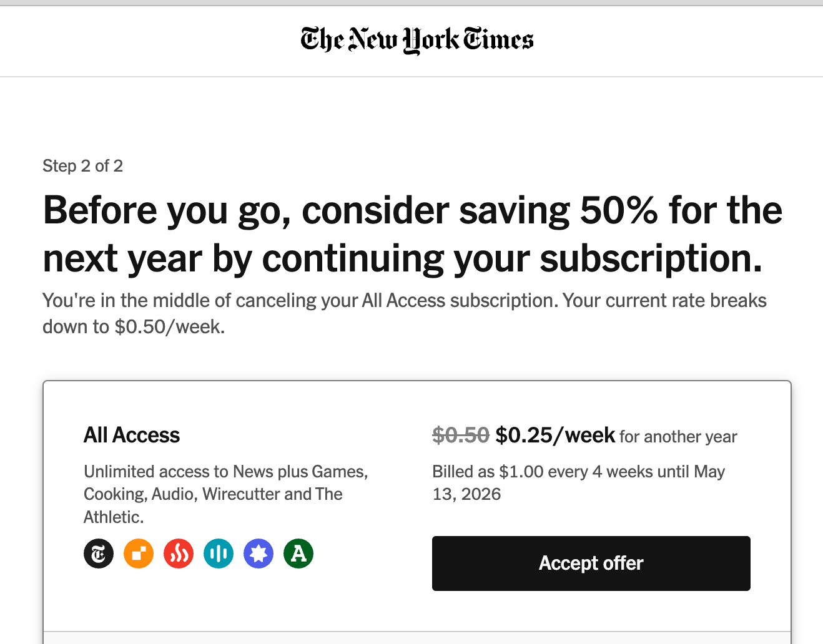Select the 'All Access' plan heading
Image resolution: width=823 pixels, height=644 pixels.
tap(132, 435)
